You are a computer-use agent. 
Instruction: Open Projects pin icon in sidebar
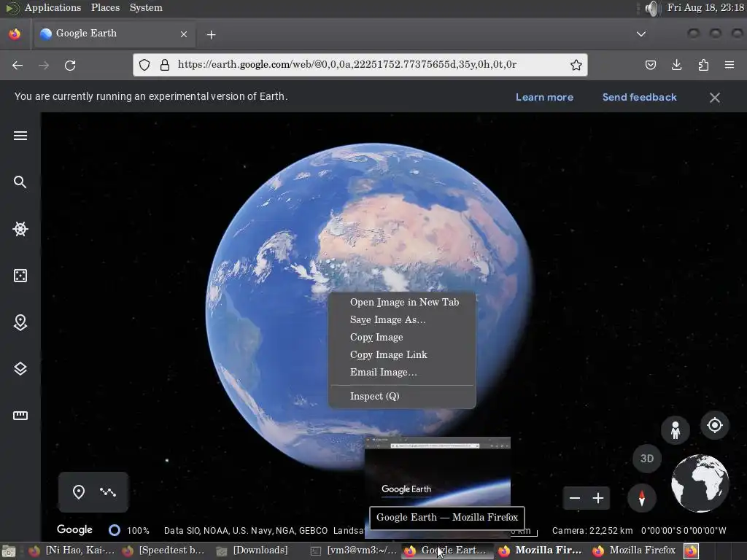20,322
